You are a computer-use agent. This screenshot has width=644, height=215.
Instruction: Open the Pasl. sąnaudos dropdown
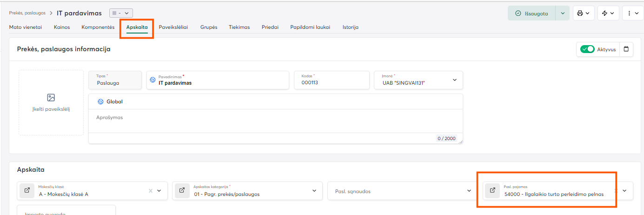[x=403, y=191]
